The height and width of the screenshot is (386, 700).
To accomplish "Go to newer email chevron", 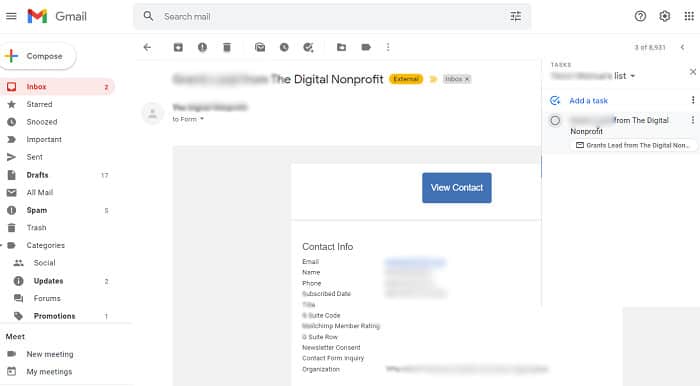I will click(x=682, y=47).
